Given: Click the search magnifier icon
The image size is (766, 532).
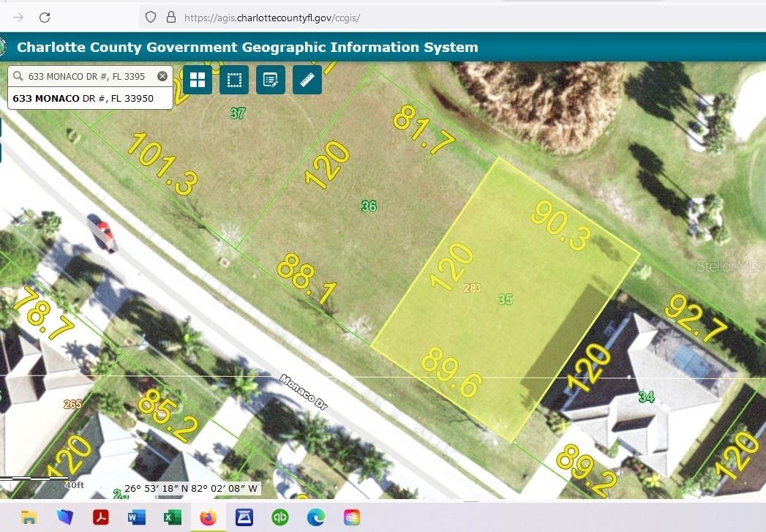Looking at the screenshot, I should pos(18,76).
